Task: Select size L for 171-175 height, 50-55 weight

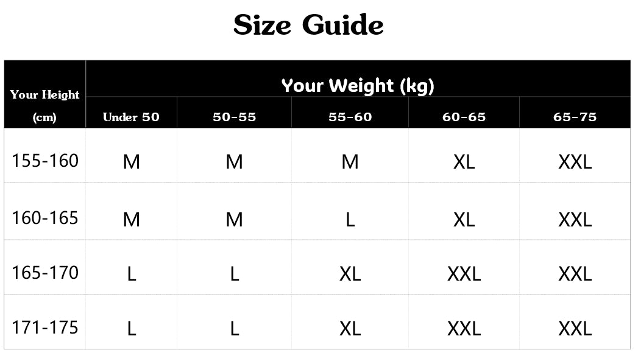Action: (234, 329)
